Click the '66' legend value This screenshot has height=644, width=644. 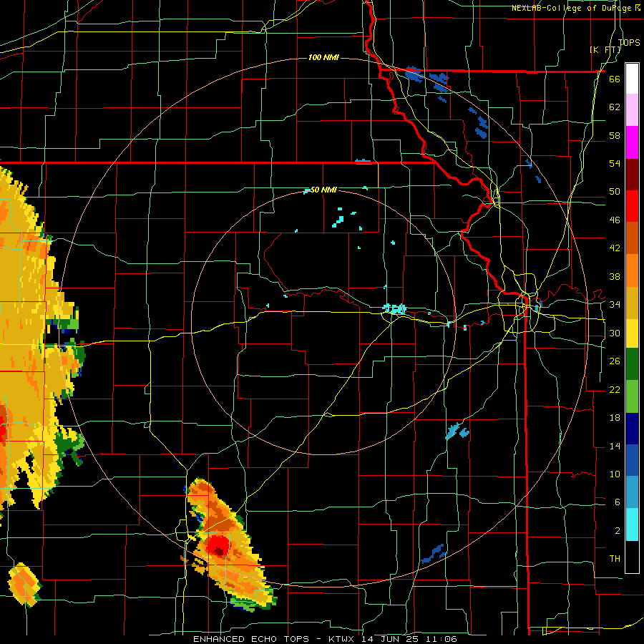pyautogui.click(x=615, y=79)
